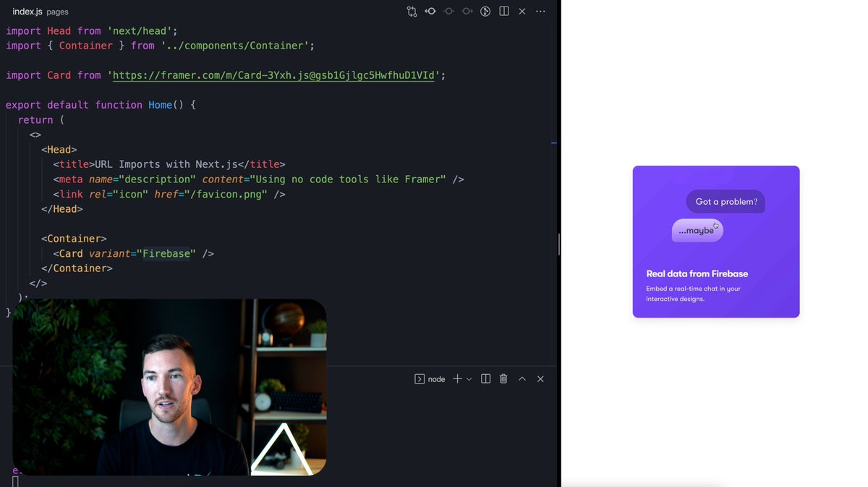Close the index.js editor tab
Screen dimensions: 868x487
click(522, 12)
